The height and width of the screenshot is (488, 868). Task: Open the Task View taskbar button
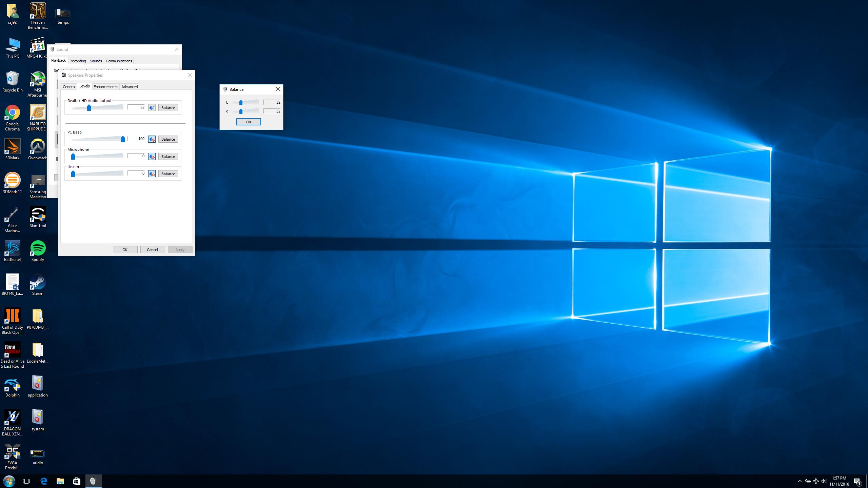(26, 481)
